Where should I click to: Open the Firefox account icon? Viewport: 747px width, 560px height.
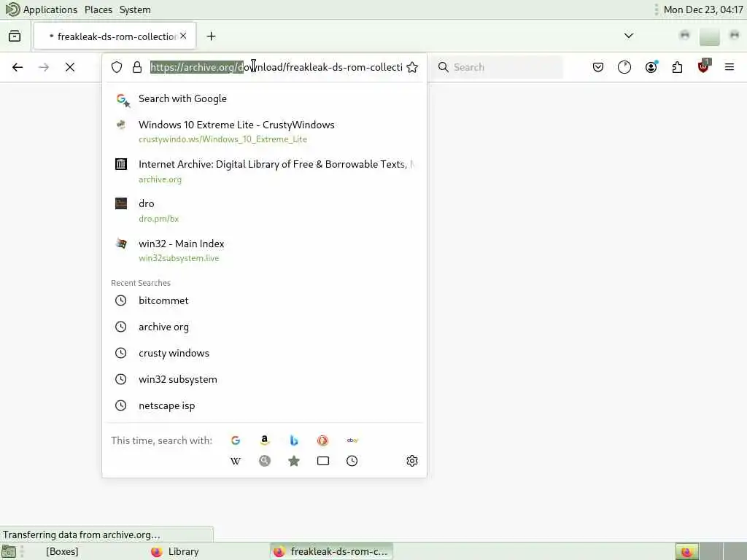pyautogui.click(x=651, y=67)
